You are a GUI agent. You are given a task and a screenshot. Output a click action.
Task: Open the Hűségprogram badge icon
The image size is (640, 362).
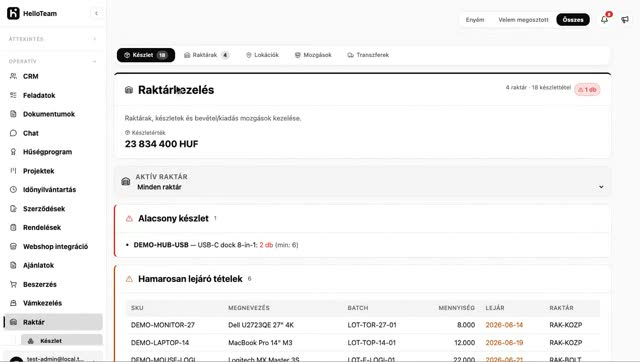pyautogui.click(x=13, y=152)
